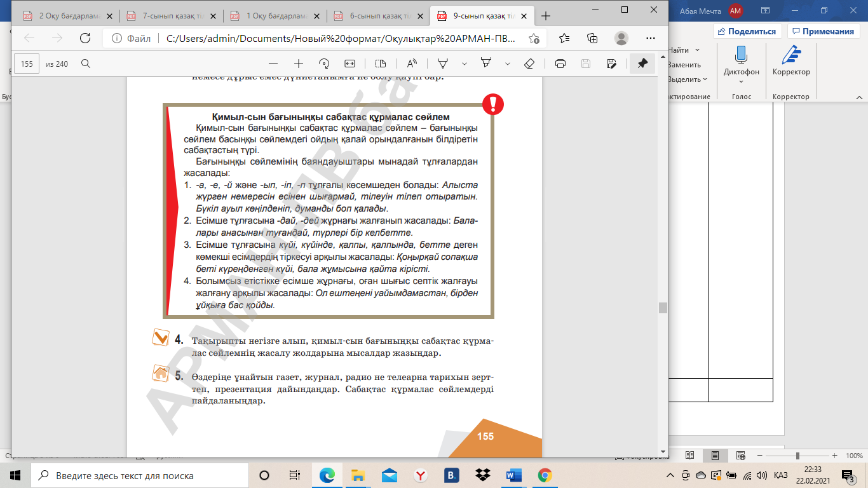The height and width of the screenshot is (488, 868).
Task: Open a new Edge tab
Action: 545,16
